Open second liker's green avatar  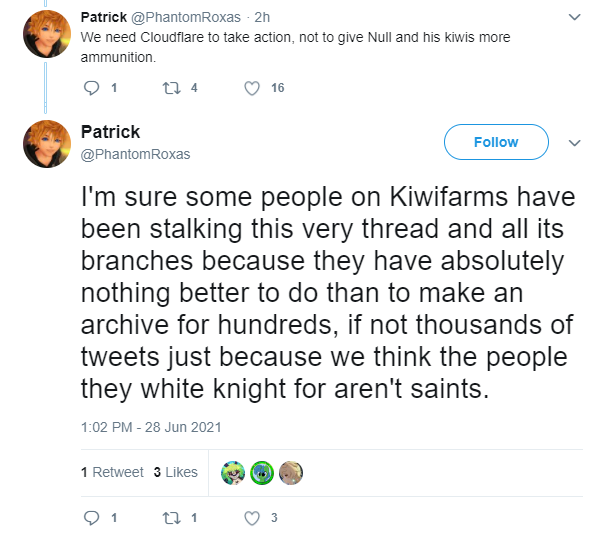[x=262, y=473]
